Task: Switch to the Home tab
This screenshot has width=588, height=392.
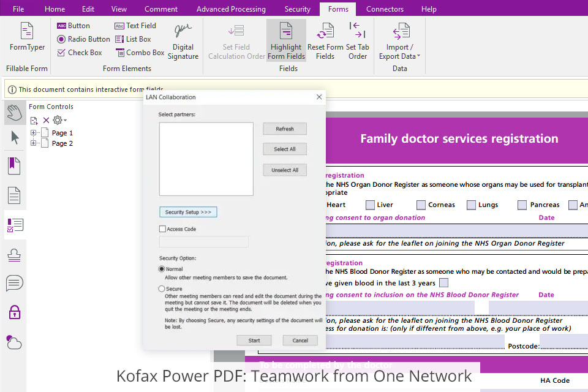Action: [x=55, y=9]
